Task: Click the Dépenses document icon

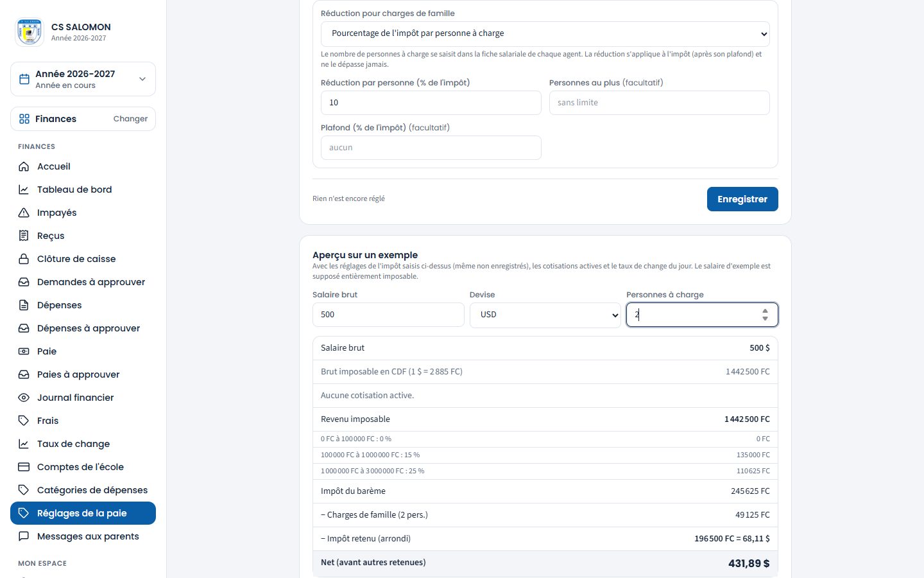Action: click(24, 305)
